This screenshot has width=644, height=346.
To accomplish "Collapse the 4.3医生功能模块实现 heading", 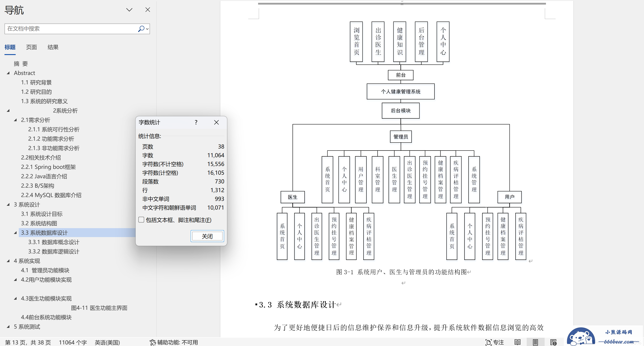I will pos(15,299).
